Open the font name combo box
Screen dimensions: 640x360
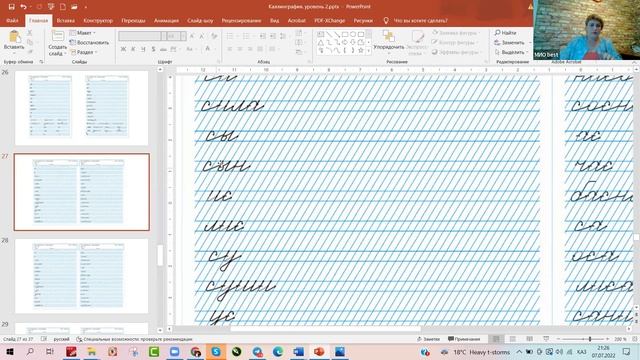pyautogui.click(x=142, y=36)
